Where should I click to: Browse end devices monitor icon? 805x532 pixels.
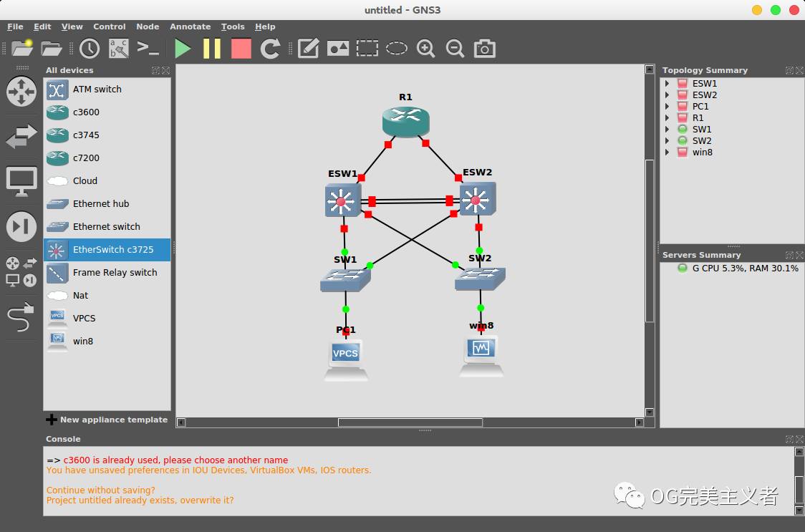(x=21, y=182)
